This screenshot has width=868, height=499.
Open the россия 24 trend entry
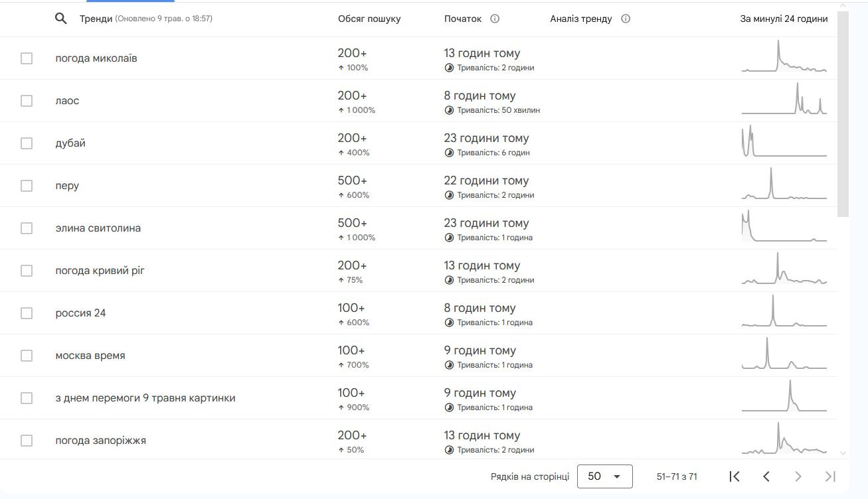click(80, 313)
